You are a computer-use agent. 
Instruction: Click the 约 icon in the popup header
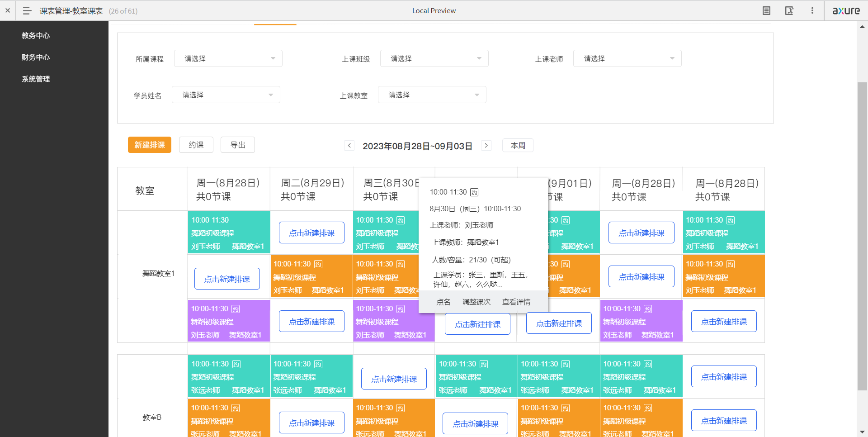[x=474, y=192]
